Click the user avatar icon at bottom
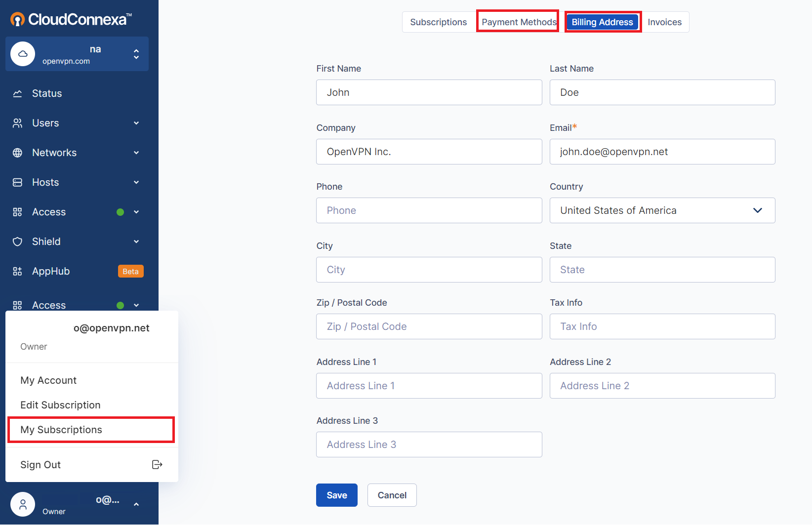 tap(23, 504)
